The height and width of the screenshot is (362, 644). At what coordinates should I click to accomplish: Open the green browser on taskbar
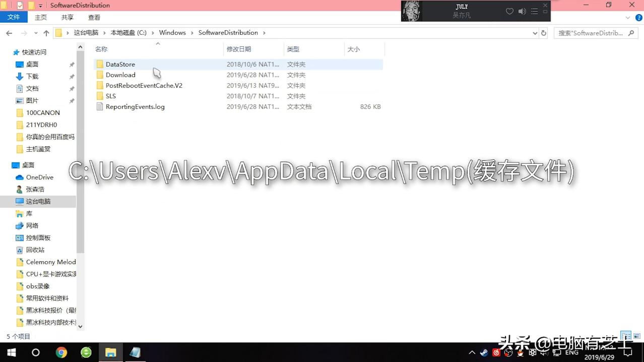pyautogui.click(x=86, y=352)
